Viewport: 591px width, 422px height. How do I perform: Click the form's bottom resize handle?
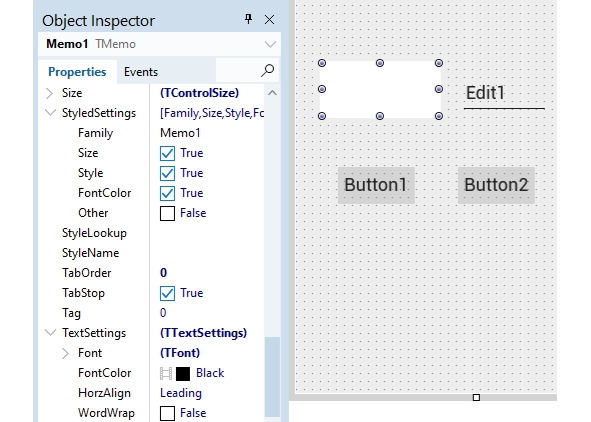[476, 398]
